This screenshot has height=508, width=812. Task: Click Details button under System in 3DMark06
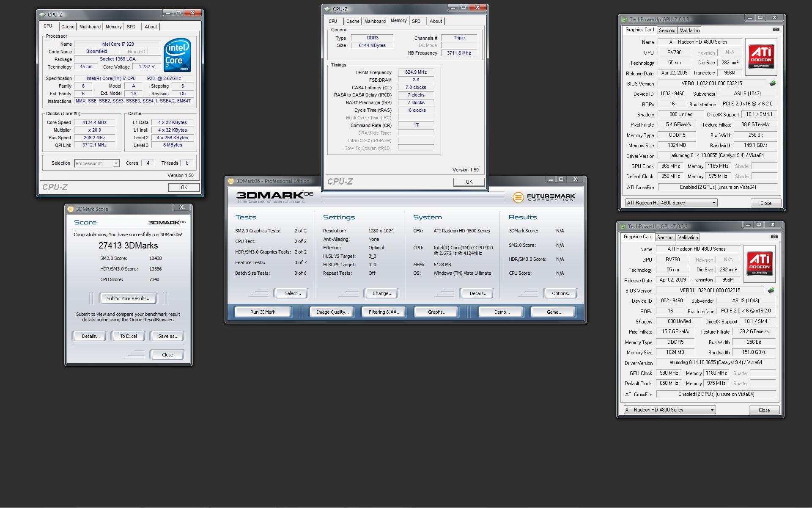(478, 293)
